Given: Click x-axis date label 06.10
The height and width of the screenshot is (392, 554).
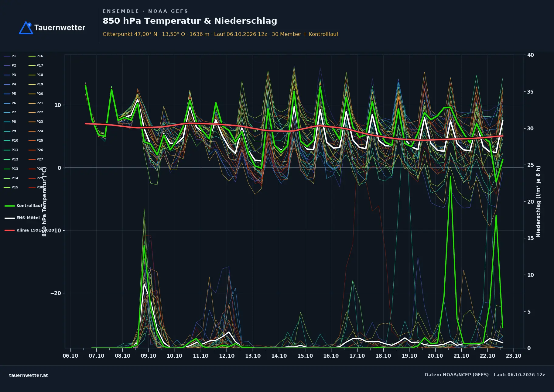Looking at the screenshot, I should tap(70, 356).
